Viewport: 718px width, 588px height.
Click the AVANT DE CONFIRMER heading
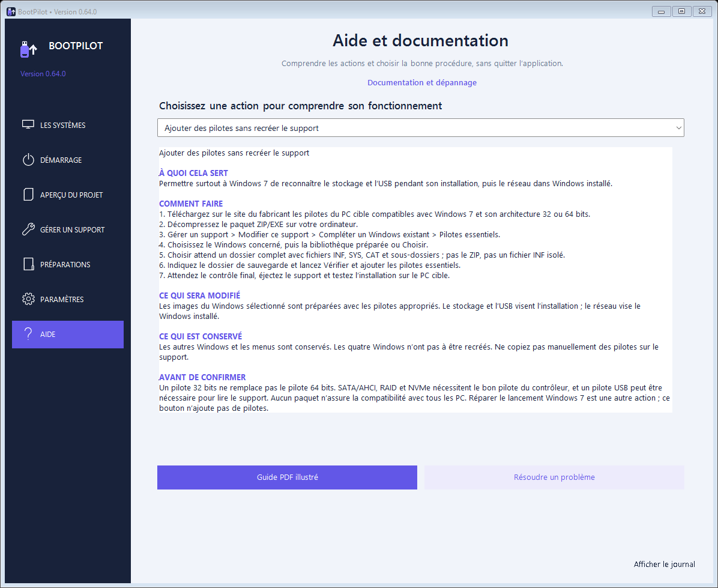pos(202,377)
